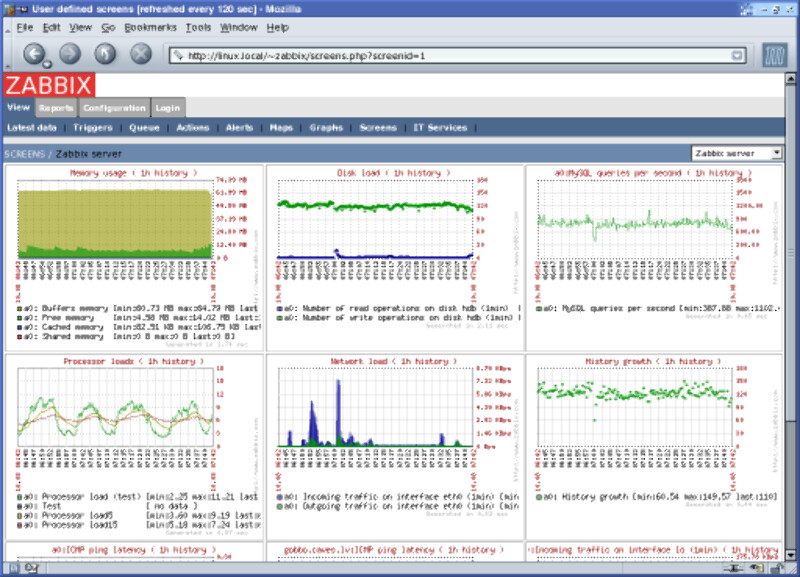Open the IT Services link
800x577 pixels.
(440, 128)
